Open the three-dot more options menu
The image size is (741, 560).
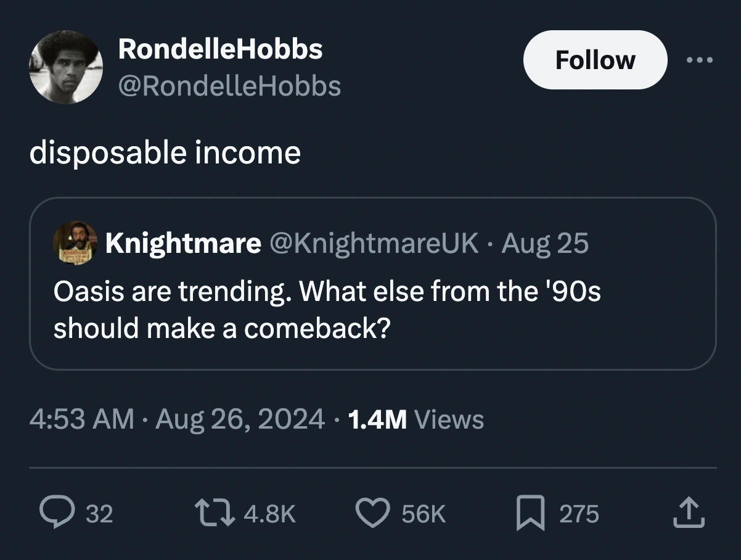[701, 60]
